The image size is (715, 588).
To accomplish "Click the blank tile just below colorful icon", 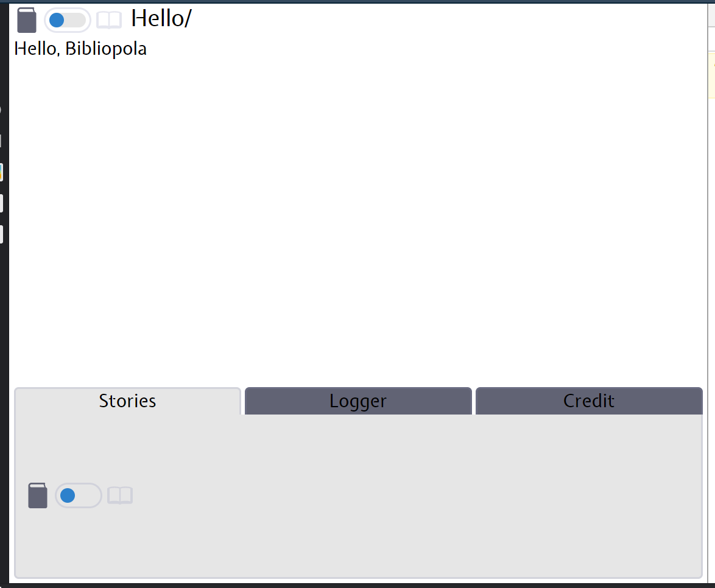I will coord(1,203).
